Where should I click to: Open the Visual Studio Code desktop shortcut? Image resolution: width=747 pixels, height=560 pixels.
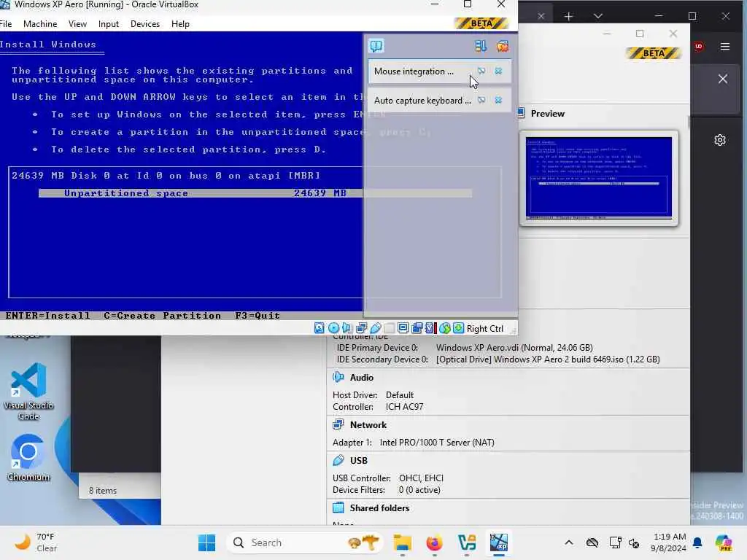(28, 392)
